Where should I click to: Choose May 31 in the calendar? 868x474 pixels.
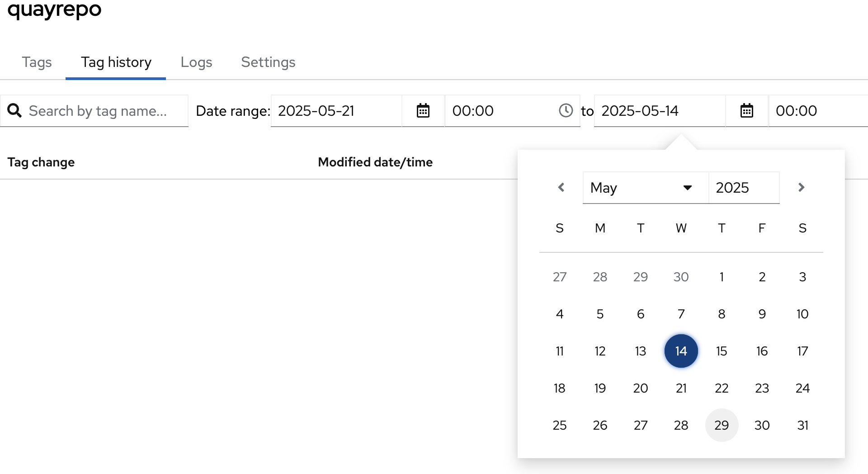[802, 425]
